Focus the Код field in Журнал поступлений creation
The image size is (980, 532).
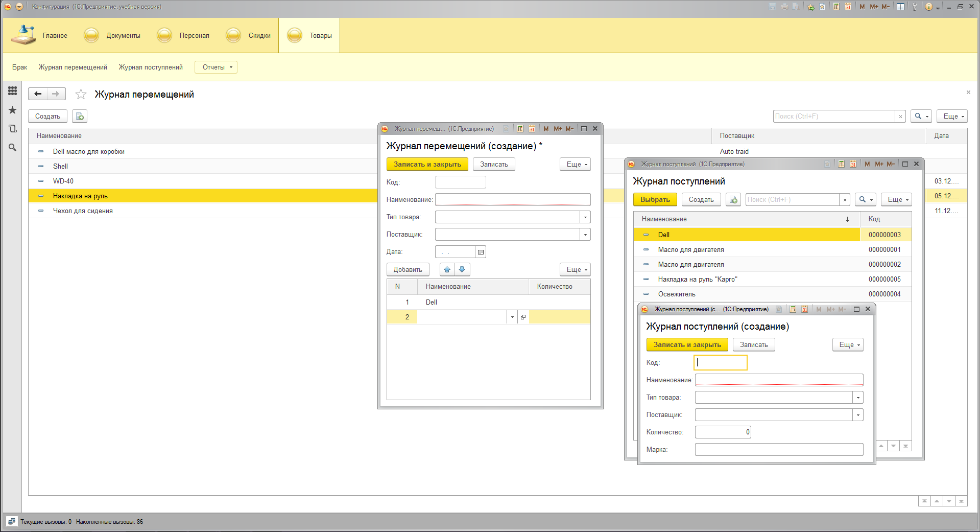tap(721, 363)
